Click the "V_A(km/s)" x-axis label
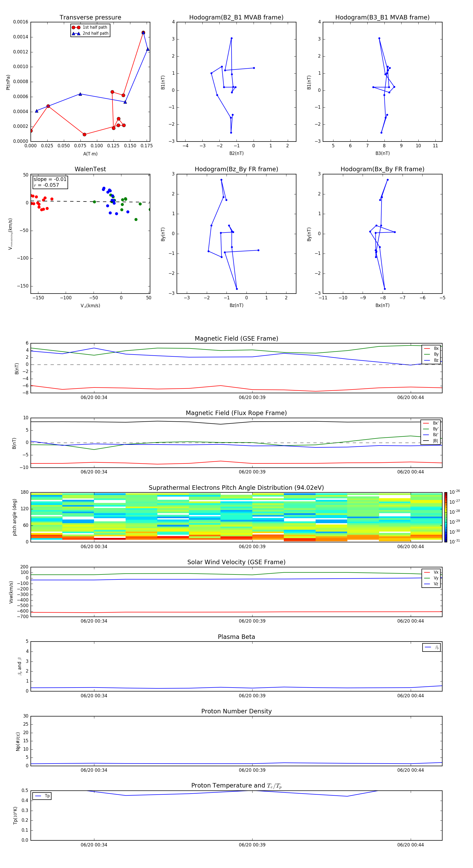The image size is (473, 868). 90,306
